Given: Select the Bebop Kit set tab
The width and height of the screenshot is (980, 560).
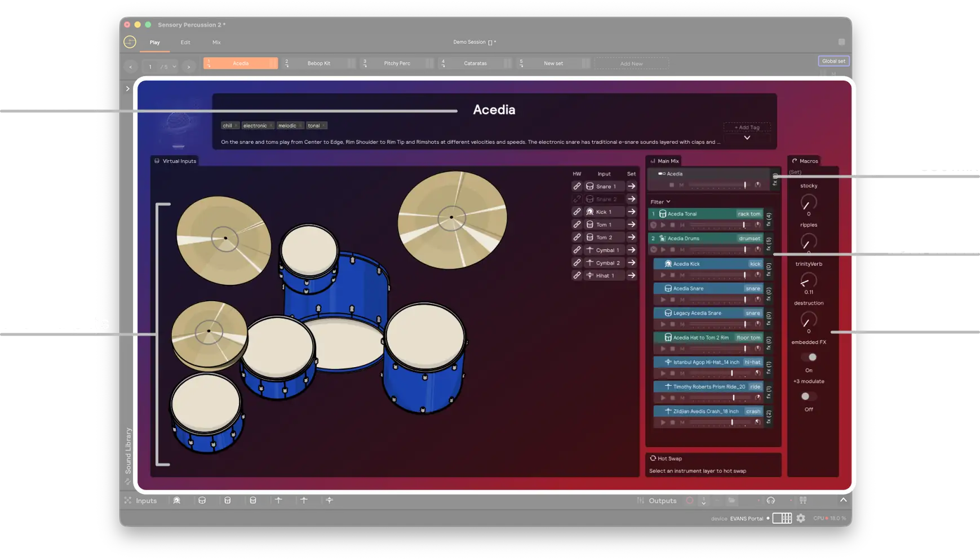Looking at the screenshot, I should click(x=318, y=63).
